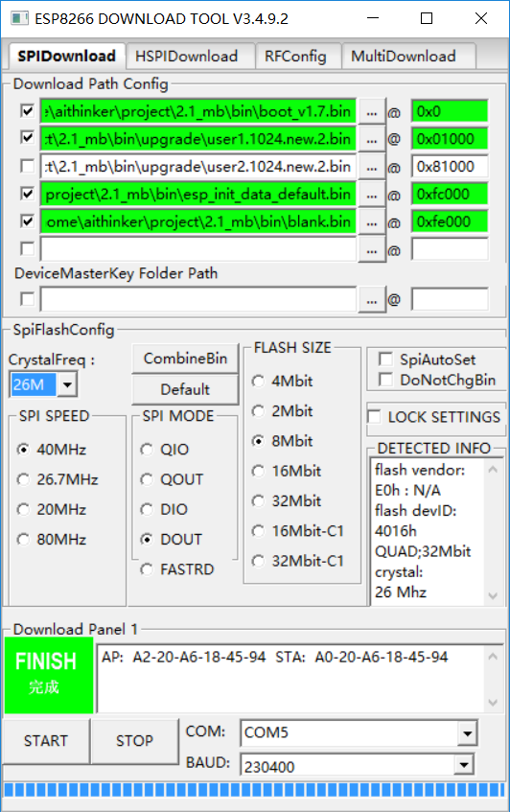The width and height of the screenshot is (510, 812).
Task: Browse file for the empty sixth path row
Action: pyautogui.click(x=372, y=249)
